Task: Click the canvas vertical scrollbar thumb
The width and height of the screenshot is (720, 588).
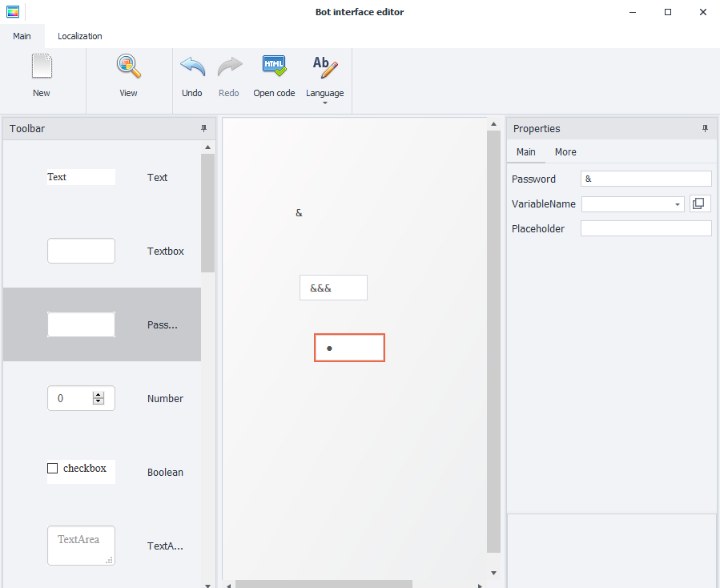Action: pyautogui.click(x=493, y=342)
